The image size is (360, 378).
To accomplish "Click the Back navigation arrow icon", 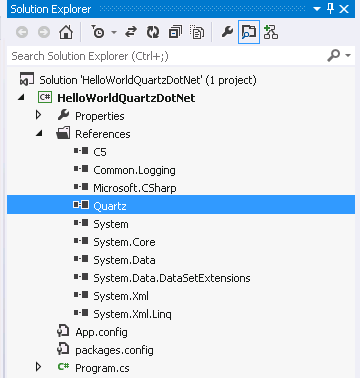I will coord(22,32).
